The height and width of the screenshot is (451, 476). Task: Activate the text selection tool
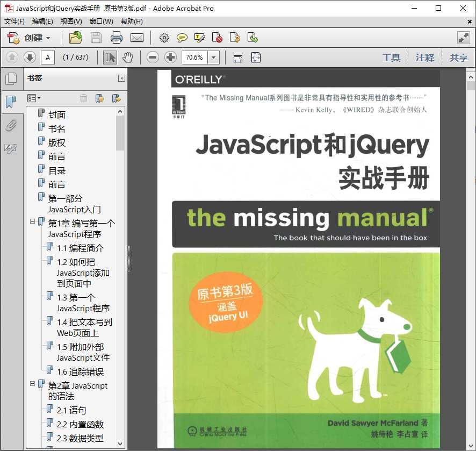[110, 57]
